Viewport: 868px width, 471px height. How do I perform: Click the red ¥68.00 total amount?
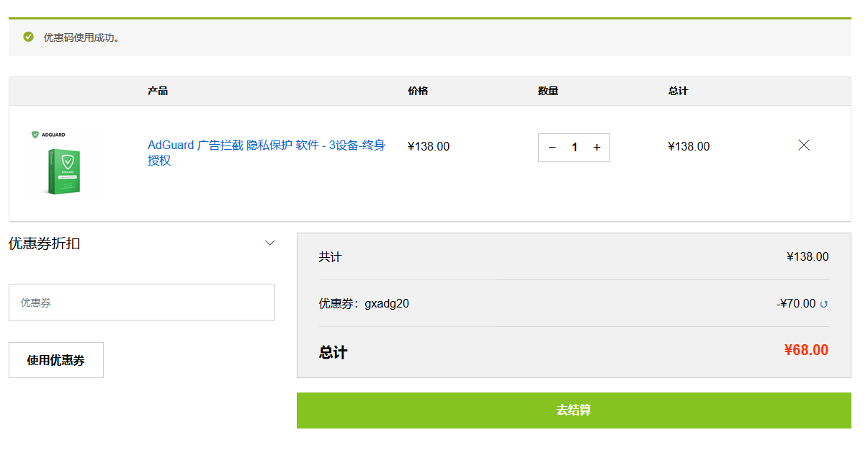pos(806,351)
